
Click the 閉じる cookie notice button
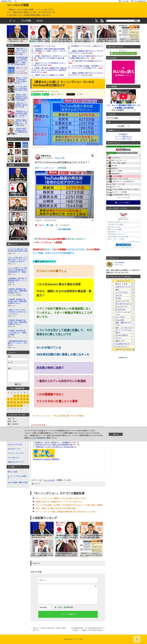116,434
